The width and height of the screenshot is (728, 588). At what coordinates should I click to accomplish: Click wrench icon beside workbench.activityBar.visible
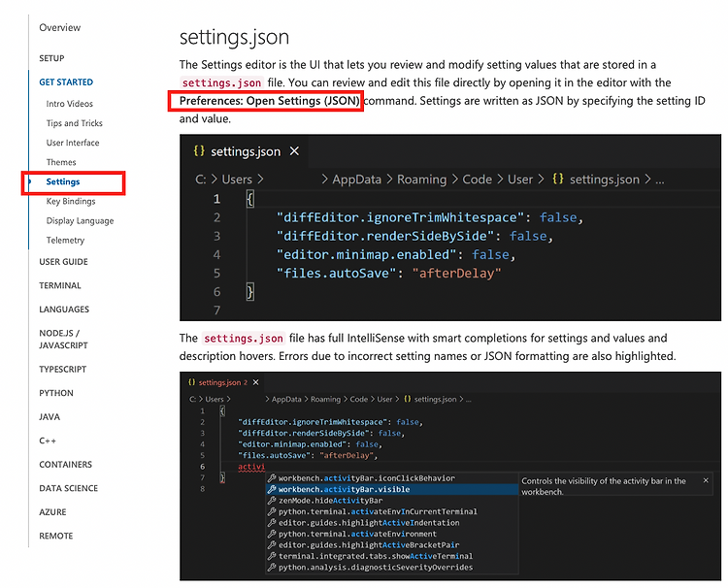click(272, 489)
